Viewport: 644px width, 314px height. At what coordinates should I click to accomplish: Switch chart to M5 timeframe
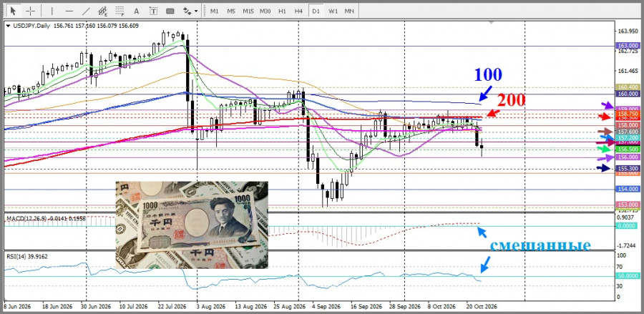pos(231,11)
